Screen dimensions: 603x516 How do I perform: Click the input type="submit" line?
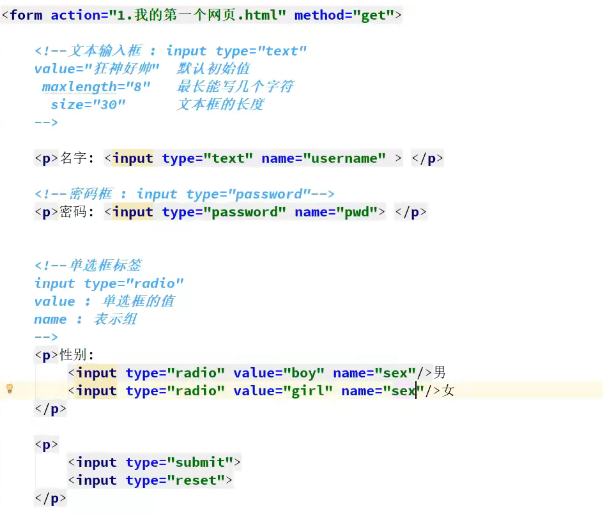coord(155,462)
